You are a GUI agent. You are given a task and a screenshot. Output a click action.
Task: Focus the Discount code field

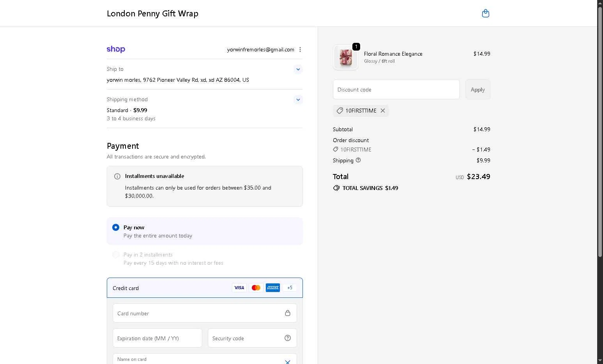pos(396,90)
